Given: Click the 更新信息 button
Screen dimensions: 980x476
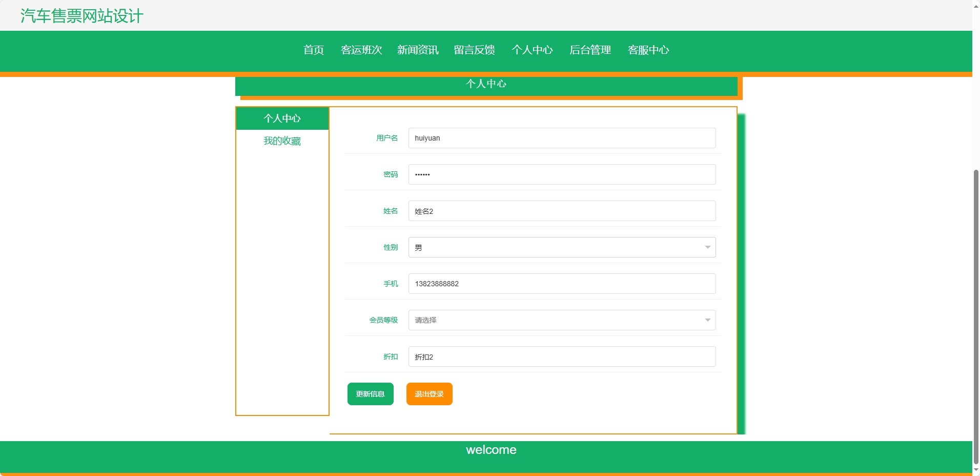Looking at the screenshot, I should (370, 394).
